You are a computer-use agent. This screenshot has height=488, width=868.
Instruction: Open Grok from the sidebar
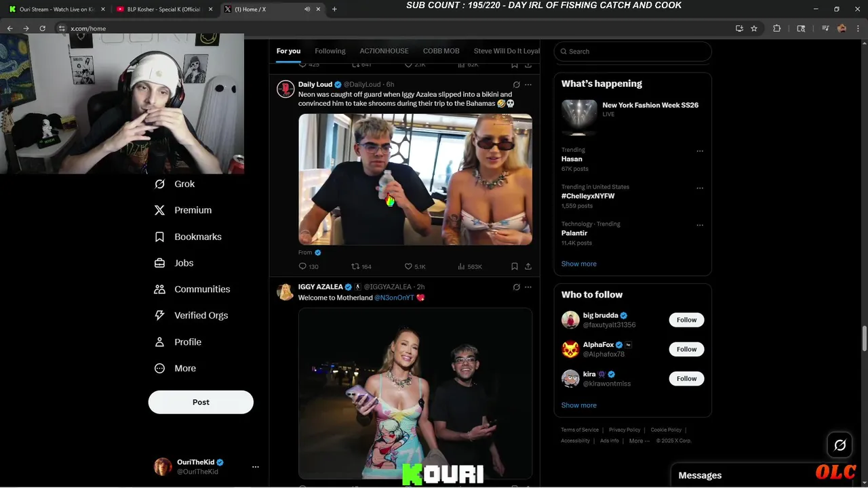pyautogui.click(x=175, y=184)
